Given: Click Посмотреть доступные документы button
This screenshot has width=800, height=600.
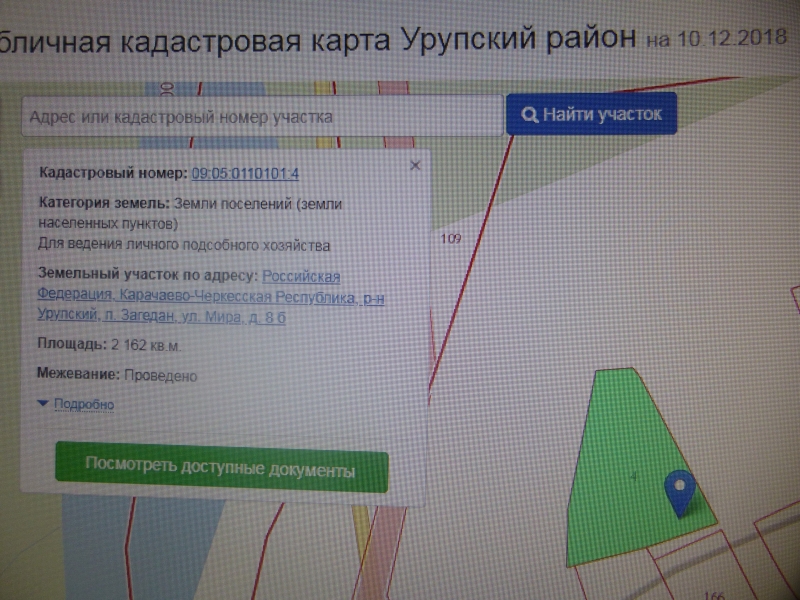Looking at the screenshot, I should pos(221,468).
